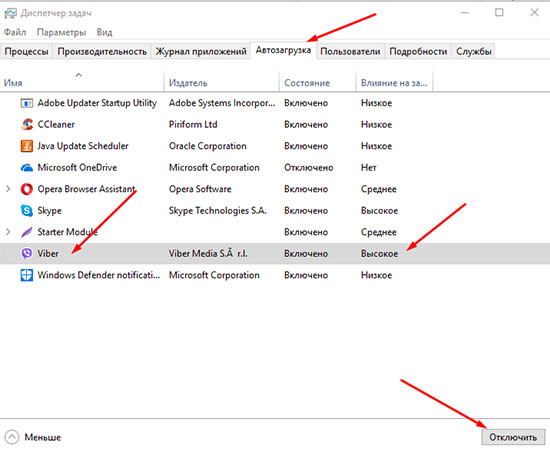Screen dimensions: 550x452
Task: Click the Task Manager title bar icon
Action: click(10, 14)
